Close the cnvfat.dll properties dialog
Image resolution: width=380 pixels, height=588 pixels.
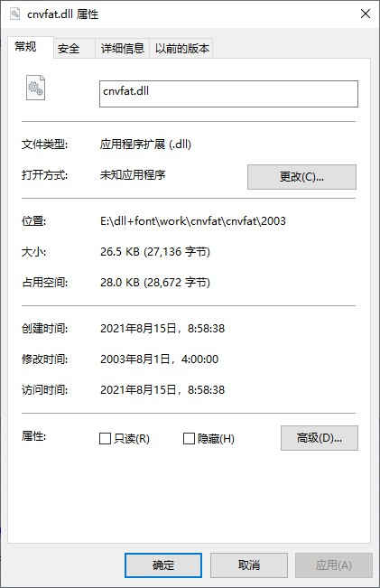tap(366, 14)
